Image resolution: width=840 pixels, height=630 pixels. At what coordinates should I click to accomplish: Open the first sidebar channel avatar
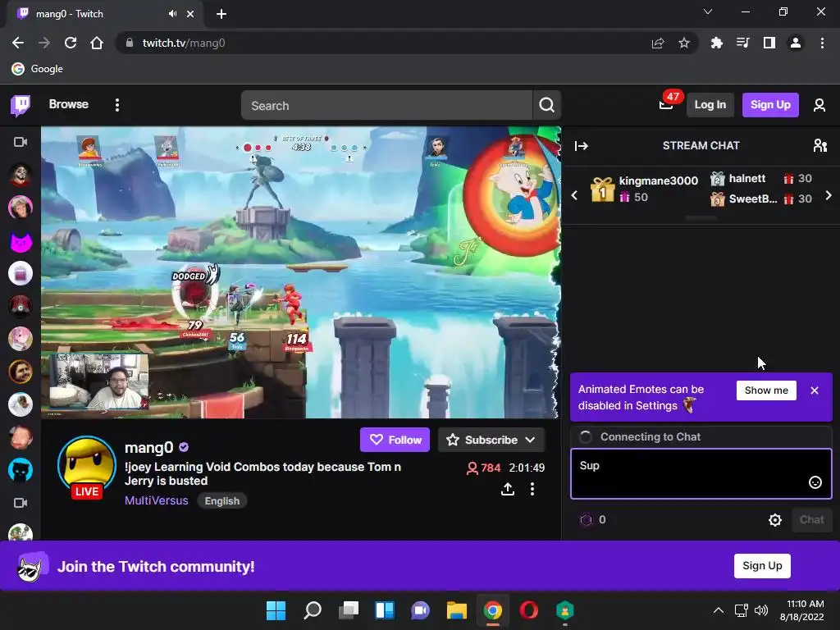[21, 174]
